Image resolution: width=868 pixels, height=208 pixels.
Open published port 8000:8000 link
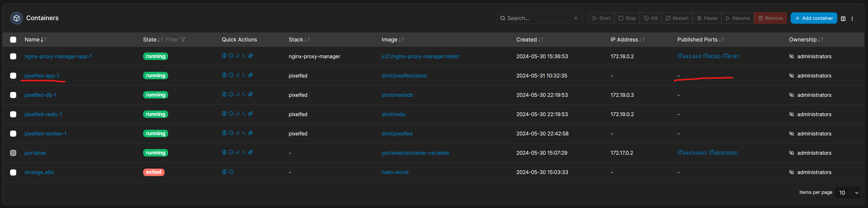[x=723, y=153]
